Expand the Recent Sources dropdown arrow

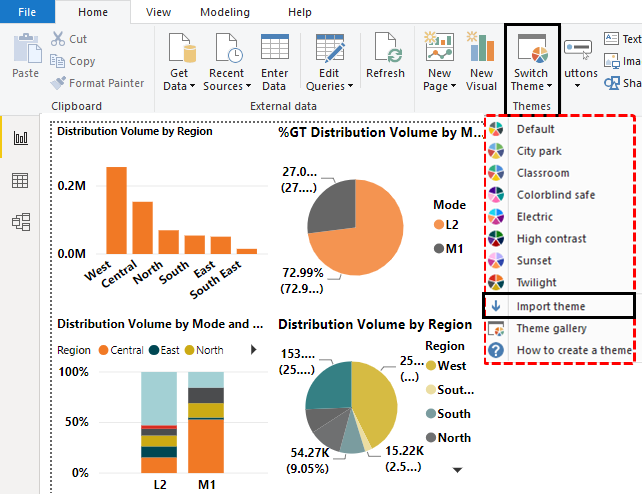[x=248, y=86]
